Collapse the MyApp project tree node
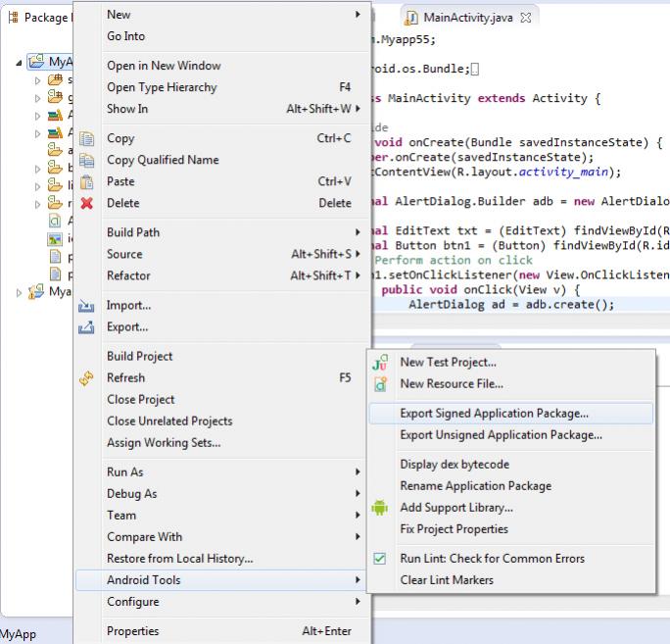The image size is (670, 644). (x=19, y=63)
